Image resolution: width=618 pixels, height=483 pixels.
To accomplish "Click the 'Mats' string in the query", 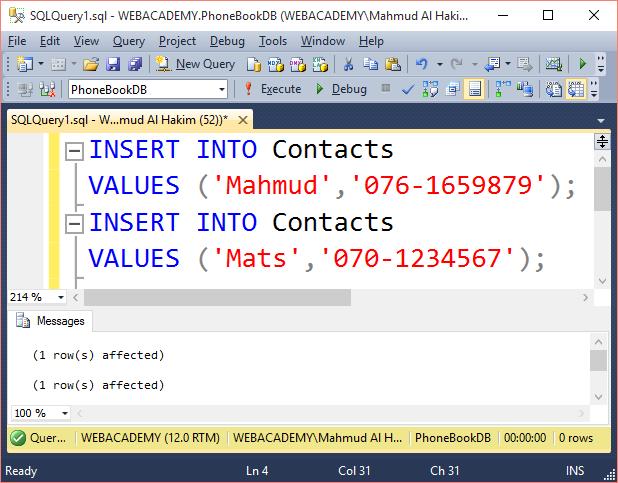I will click(256, 259).
